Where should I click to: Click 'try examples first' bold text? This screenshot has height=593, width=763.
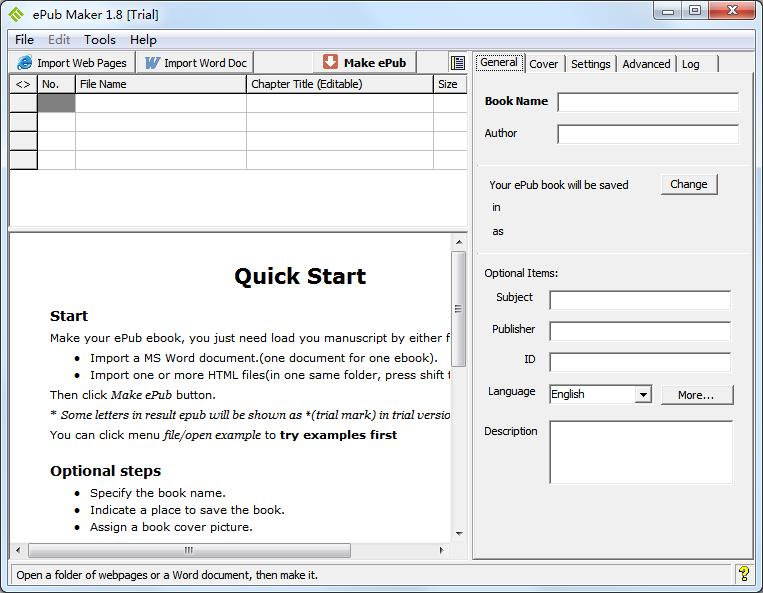(x=338, y=435)
